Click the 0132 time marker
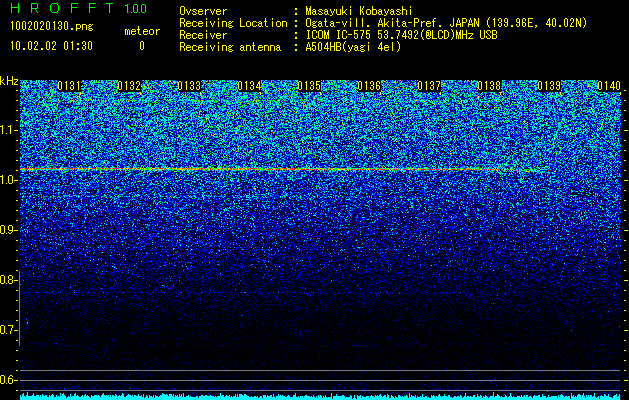Screen dimensions: 629x400 (x=129, y=86)
